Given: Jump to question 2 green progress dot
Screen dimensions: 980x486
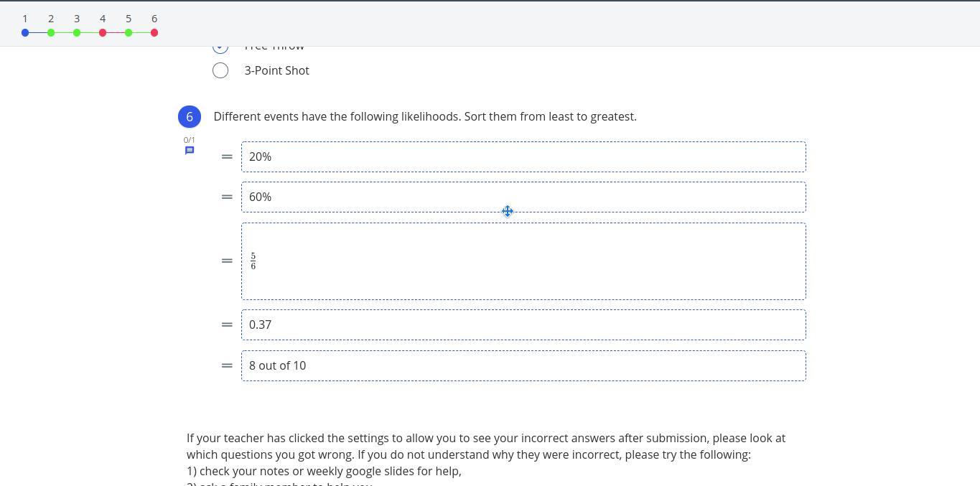Looking at the screenshot, I should click(x=51, y=32).
